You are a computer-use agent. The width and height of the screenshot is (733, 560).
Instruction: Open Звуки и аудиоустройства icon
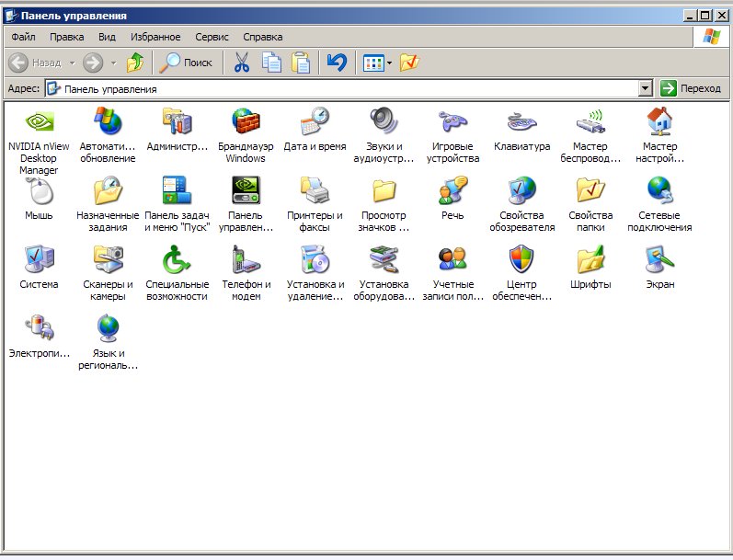coord(384,120)
